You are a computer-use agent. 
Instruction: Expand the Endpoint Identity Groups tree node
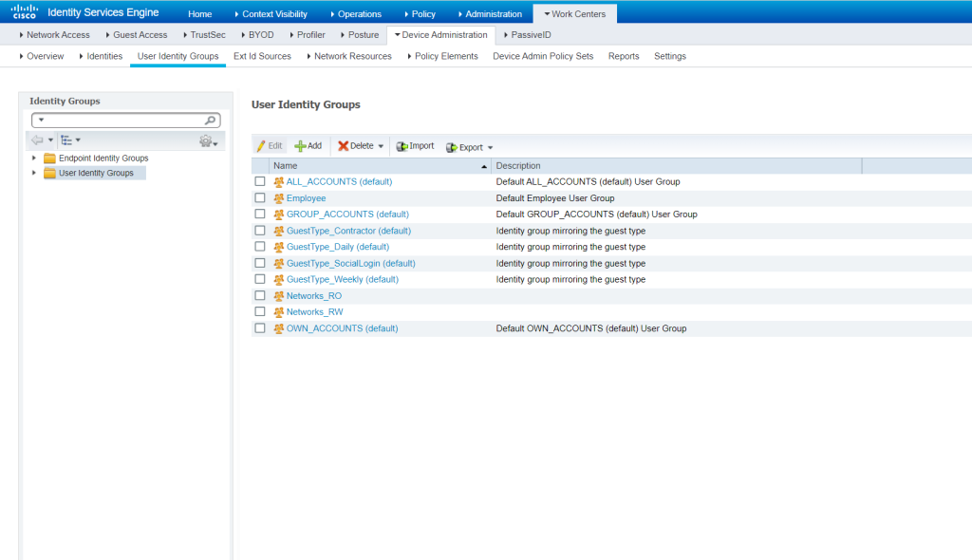[34, 159]
